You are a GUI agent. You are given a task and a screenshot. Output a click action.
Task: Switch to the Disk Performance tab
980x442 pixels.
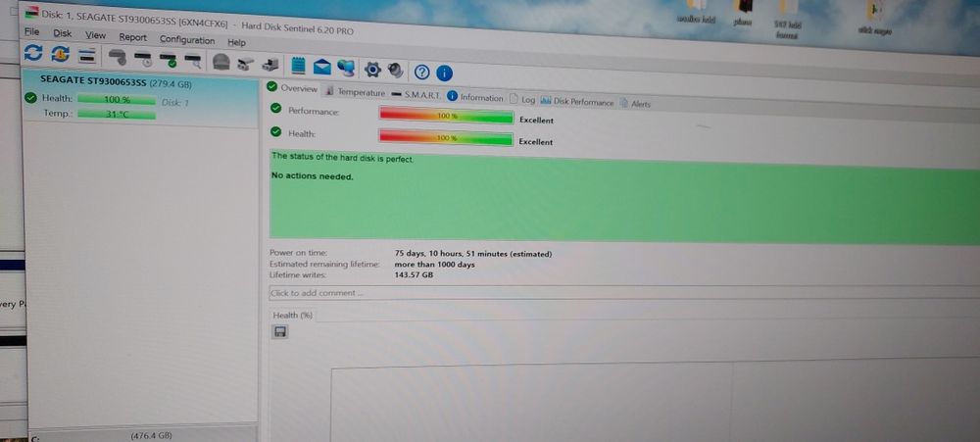click(577, 102)
